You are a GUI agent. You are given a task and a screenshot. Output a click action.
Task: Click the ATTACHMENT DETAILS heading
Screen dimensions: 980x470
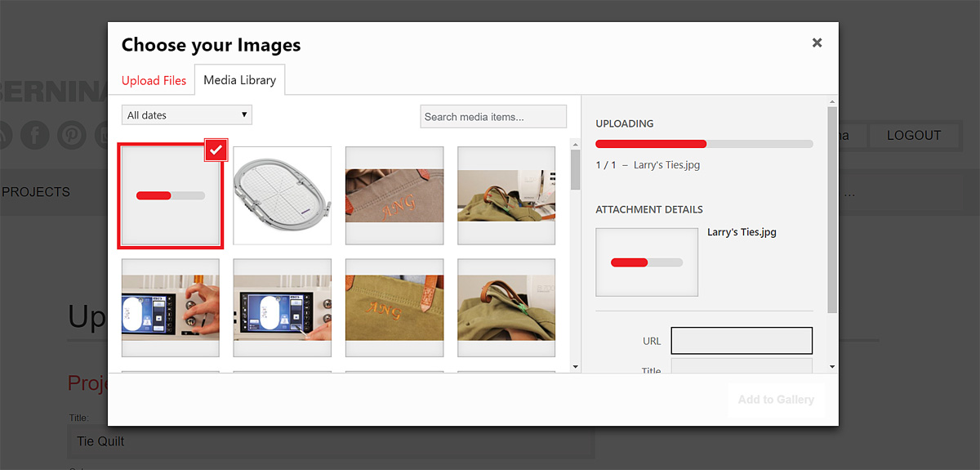coord(649,209)
